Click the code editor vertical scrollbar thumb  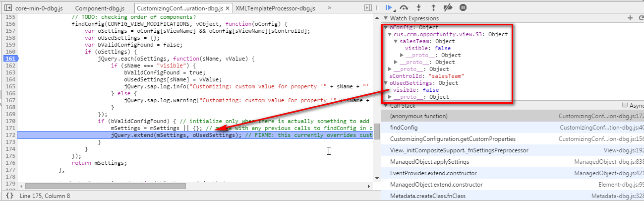pyautogui.click(x=377, y=132)
